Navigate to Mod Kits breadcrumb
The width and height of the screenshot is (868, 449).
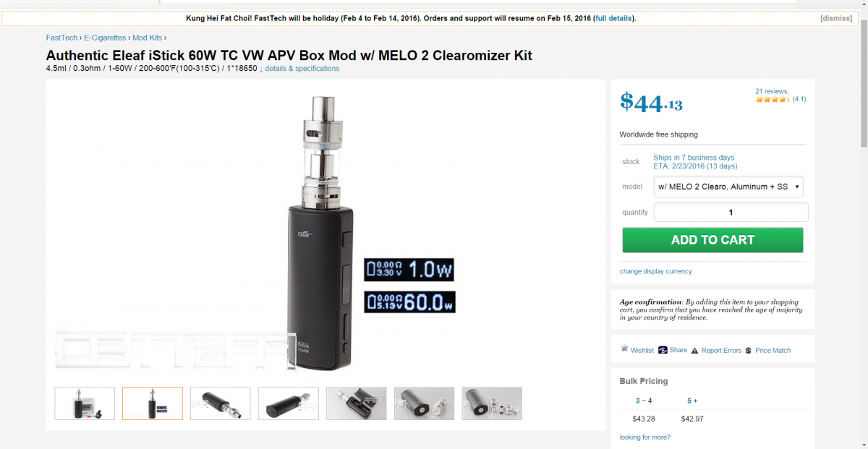pyautogui.click(x=147, y=38)
